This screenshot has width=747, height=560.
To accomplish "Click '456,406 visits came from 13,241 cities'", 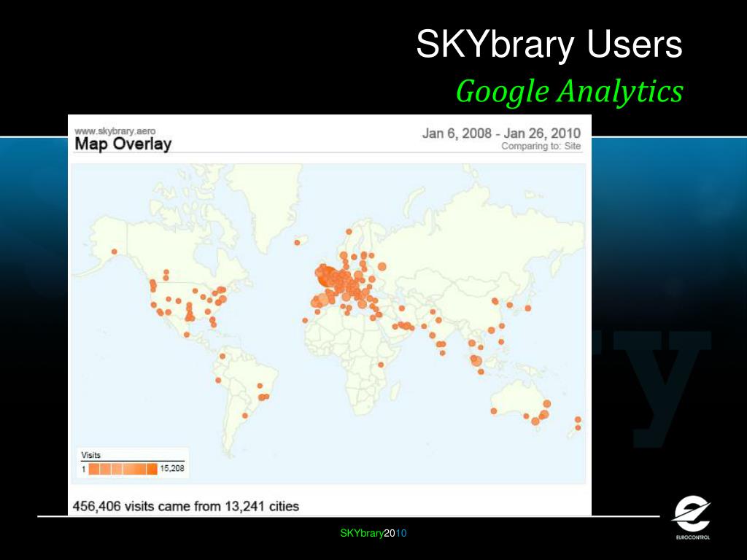I will coord(186,506).
